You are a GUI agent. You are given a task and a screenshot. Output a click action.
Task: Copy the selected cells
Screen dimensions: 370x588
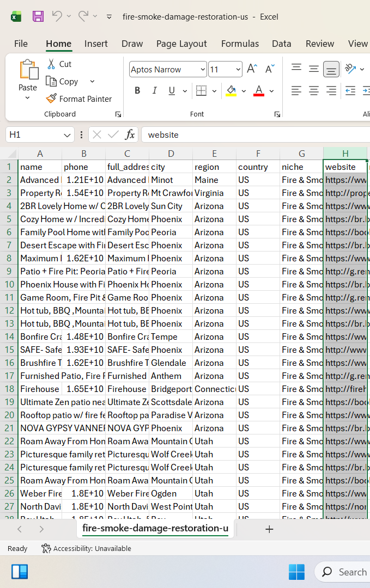[x=62, y=81]
